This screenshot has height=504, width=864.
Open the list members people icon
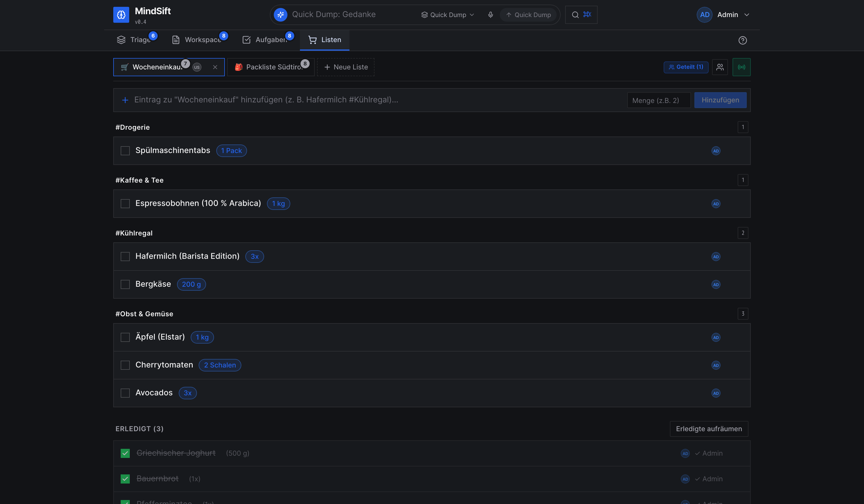pyautogui.click(x=720, y=67)
